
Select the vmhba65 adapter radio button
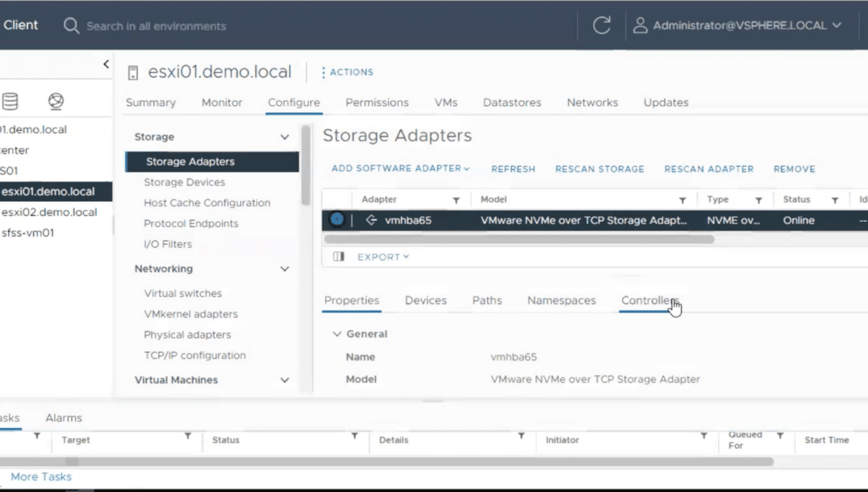[x=337, y=219]
